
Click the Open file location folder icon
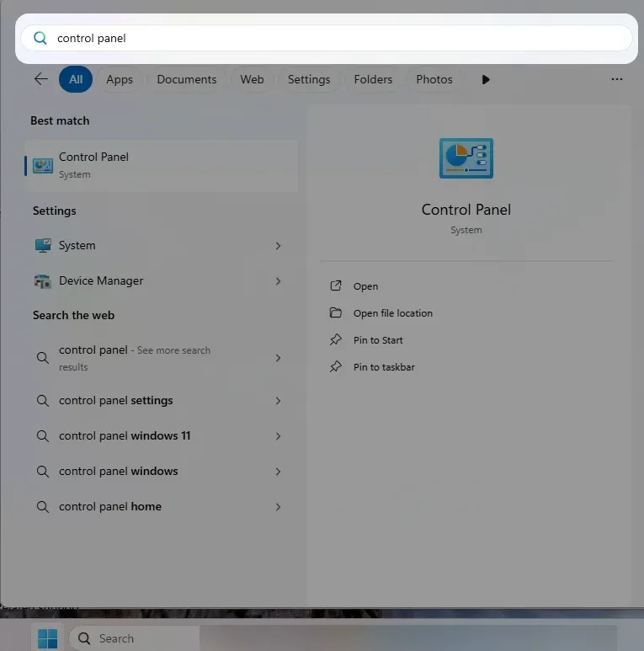tap(336, 313)
